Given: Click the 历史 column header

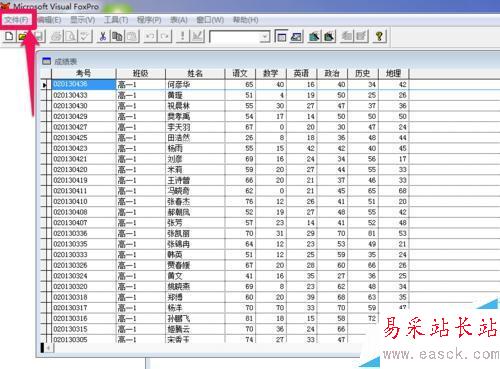Looking at the screenshot, I should pyautogui.click(x=363, y=73).
